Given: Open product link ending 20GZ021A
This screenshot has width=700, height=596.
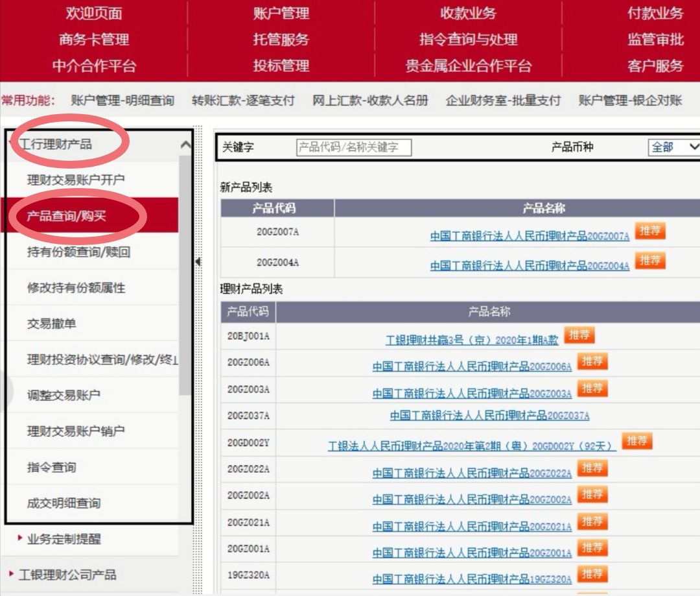Looking at the screenshot, I should click(472, 527).
